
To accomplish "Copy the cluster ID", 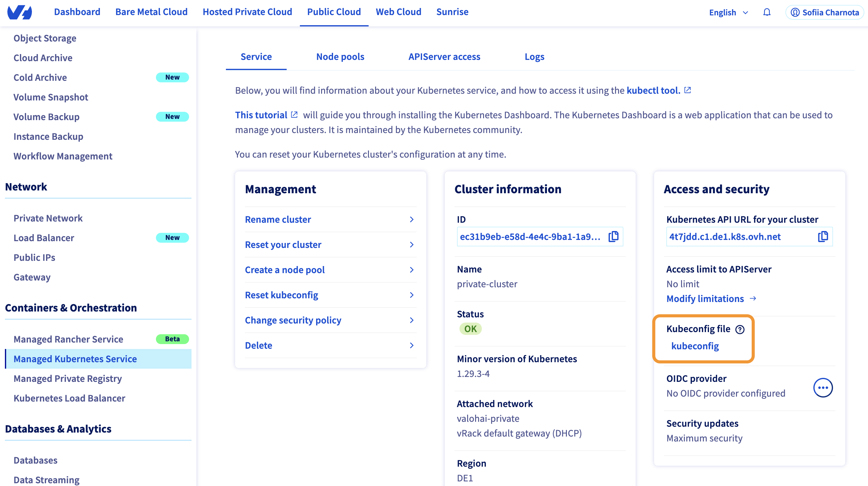I will coord(613,237).
